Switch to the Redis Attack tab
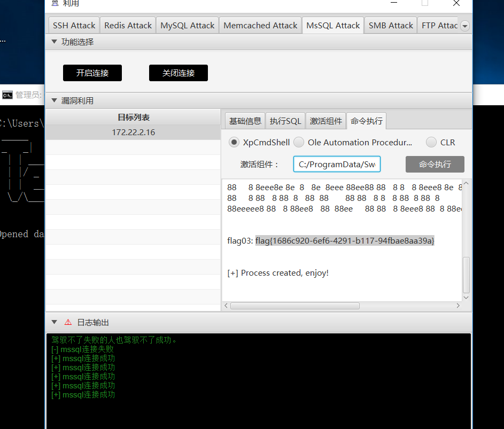Image resolution: width=504 pixels, height=429 pixels. 128,26
